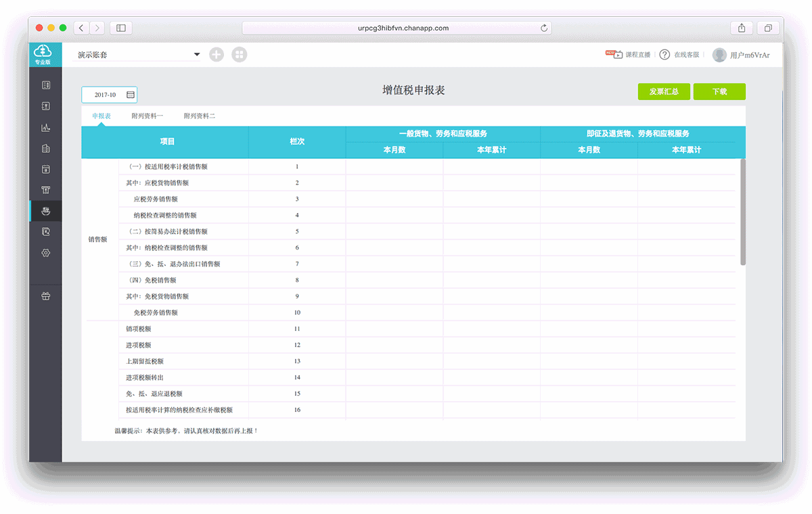Viewport: 812px width, 514px height.
Task: Open the four-square grid icon in top bar
Action: tap(240, 55)
